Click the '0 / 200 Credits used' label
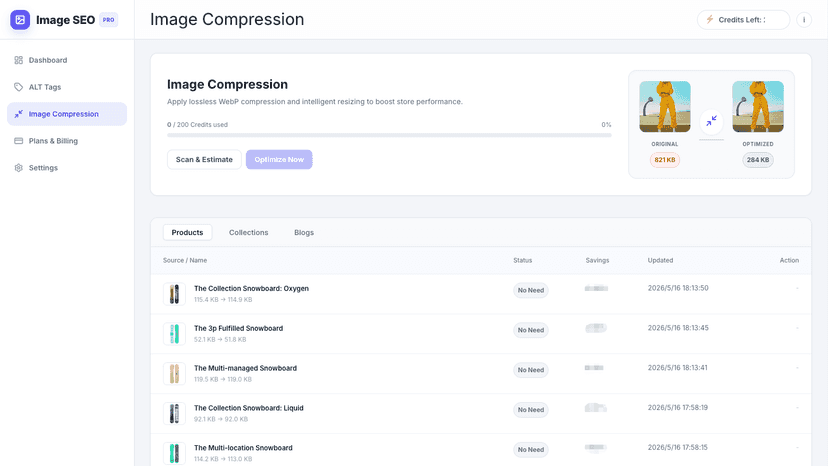828x466 pixels. pyautogui.click(x=197, y=125)
